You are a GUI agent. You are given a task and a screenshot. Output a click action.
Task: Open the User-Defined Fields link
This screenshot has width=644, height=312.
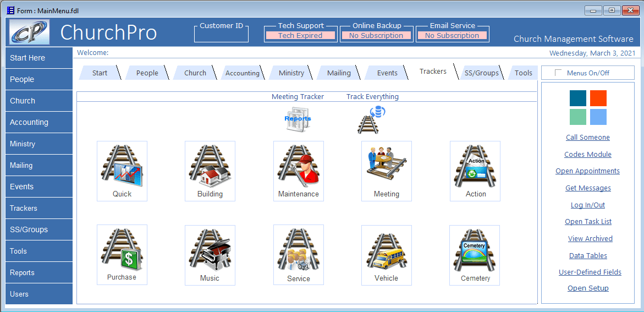[x=590, y=272]
